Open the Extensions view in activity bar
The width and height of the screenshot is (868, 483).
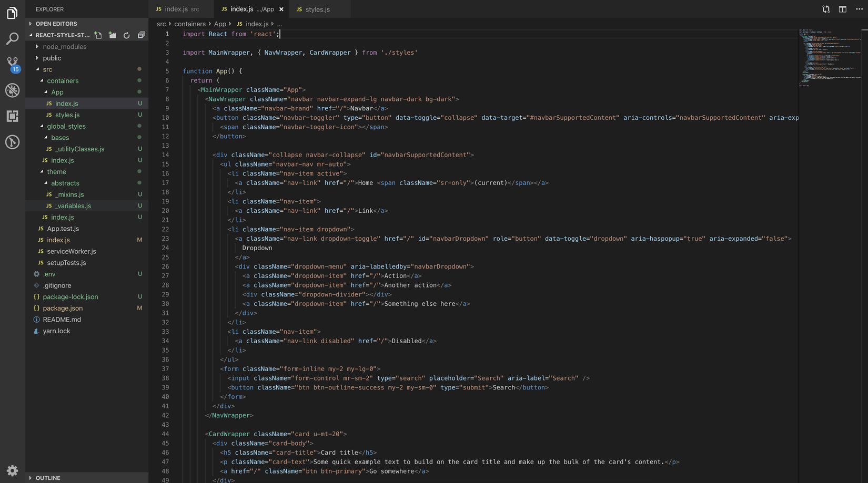12,116
